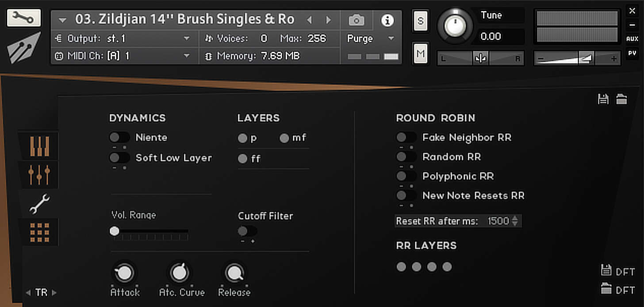Click the Release knob

tap(234, 273)
